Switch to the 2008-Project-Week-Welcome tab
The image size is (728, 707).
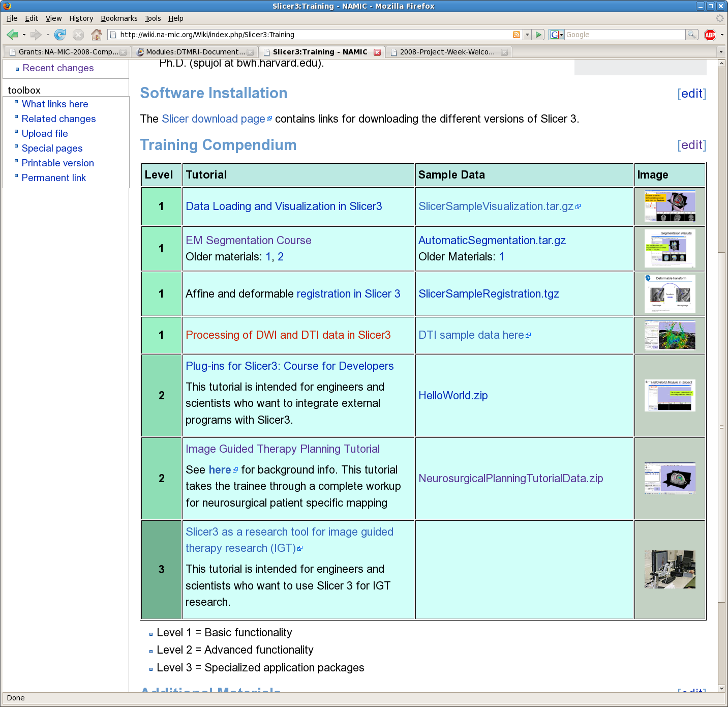446,52
